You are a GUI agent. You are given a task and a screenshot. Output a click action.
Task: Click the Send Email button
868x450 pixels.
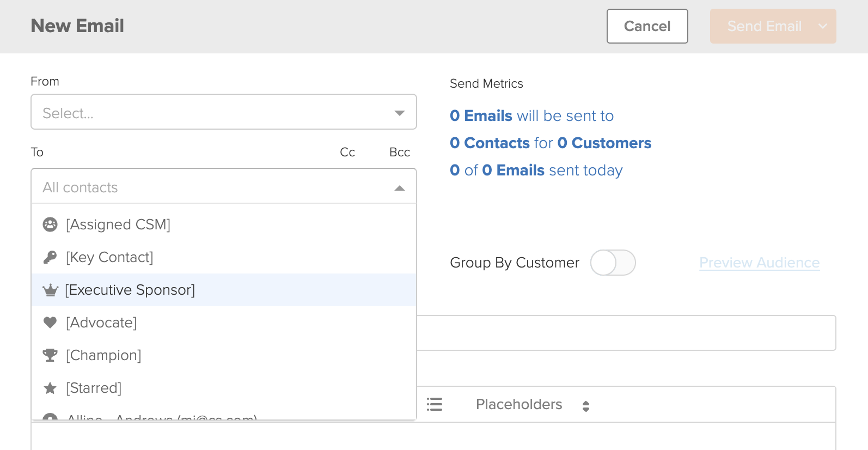click(x=765, y=26)
